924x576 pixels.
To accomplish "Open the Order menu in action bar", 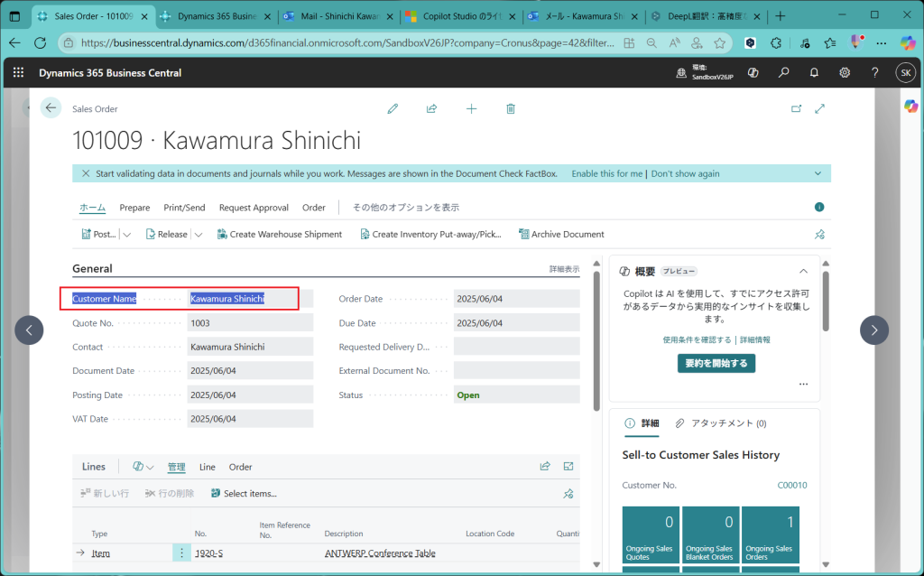I will click(313, 208).
